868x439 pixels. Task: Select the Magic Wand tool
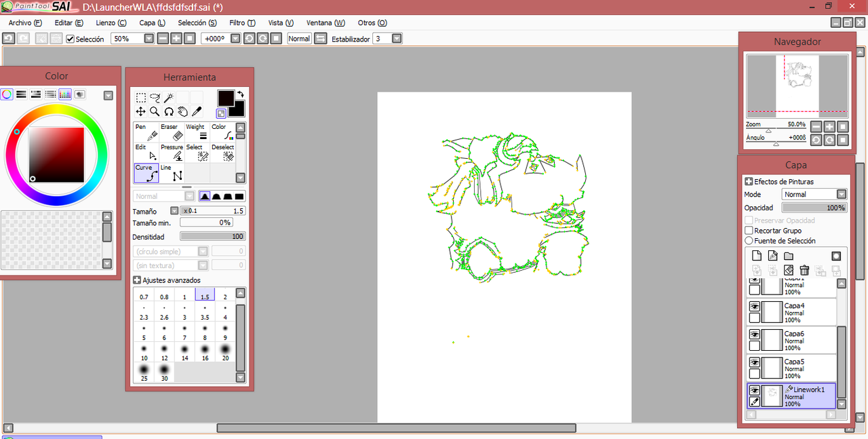click(x=169, y=98)
